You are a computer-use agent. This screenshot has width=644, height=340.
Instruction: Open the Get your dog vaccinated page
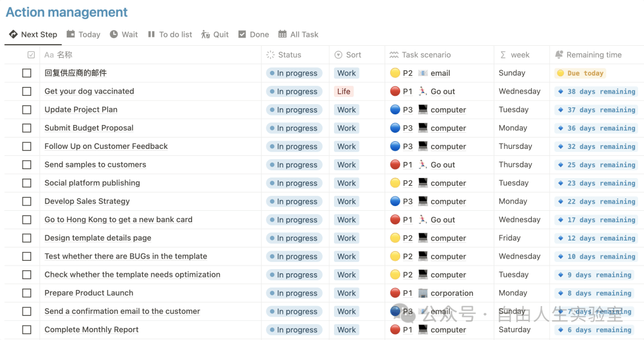pos(89,91)
